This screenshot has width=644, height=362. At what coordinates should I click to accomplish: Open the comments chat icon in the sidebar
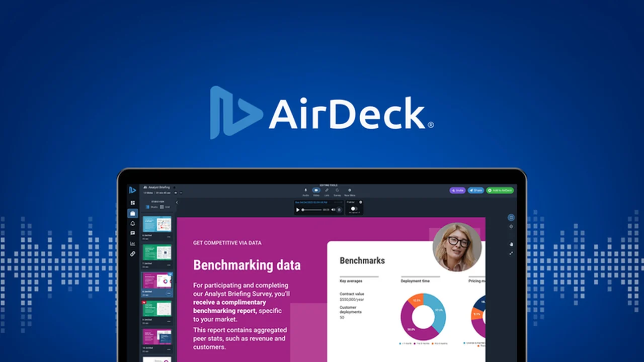click(x=133, y=233)
